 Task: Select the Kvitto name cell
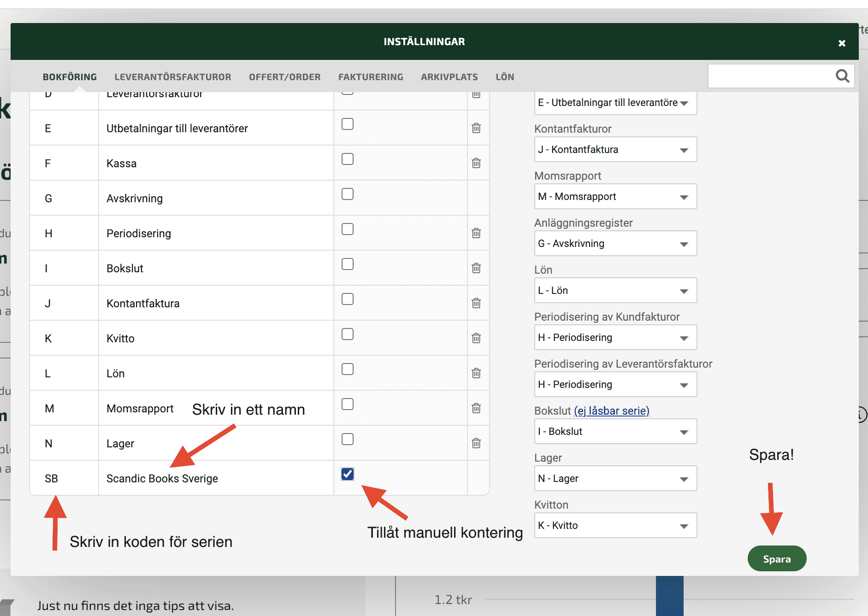[x=216, y=338]
